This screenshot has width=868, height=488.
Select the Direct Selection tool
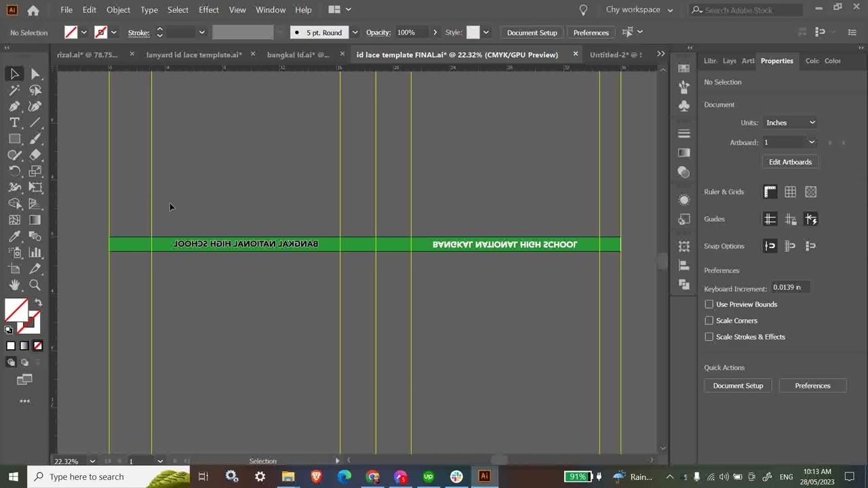(35, 73)
